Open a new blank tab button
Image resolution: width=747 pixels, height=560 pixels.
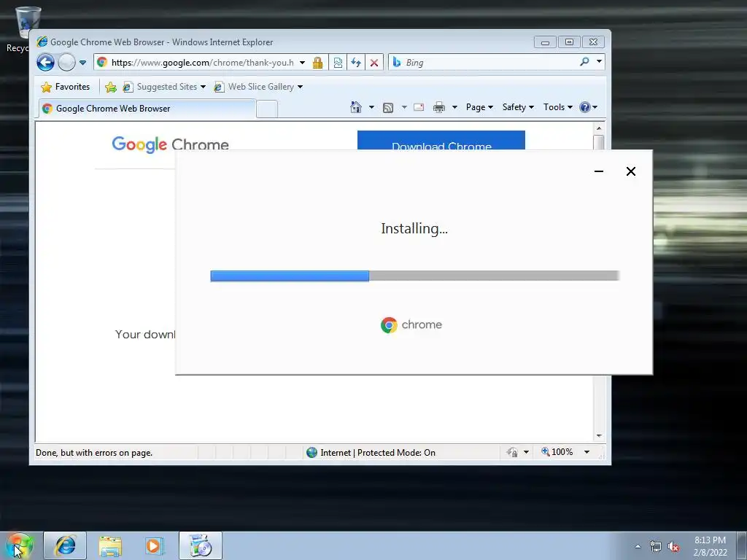point(267,109)
